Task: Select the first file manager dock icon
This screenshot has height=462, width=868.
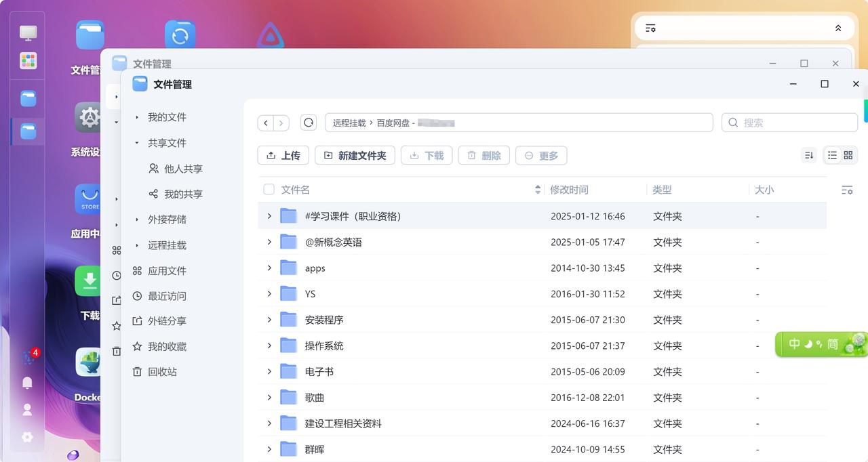Action: pos(28,99)
